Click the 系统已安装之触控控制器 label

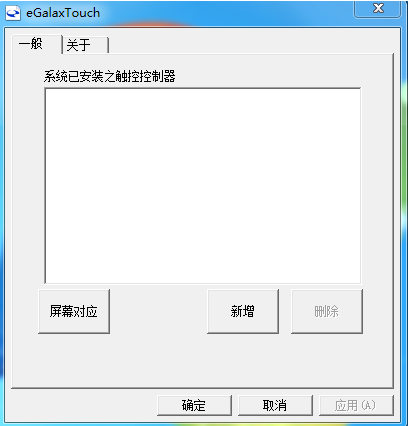coord(109,76)
